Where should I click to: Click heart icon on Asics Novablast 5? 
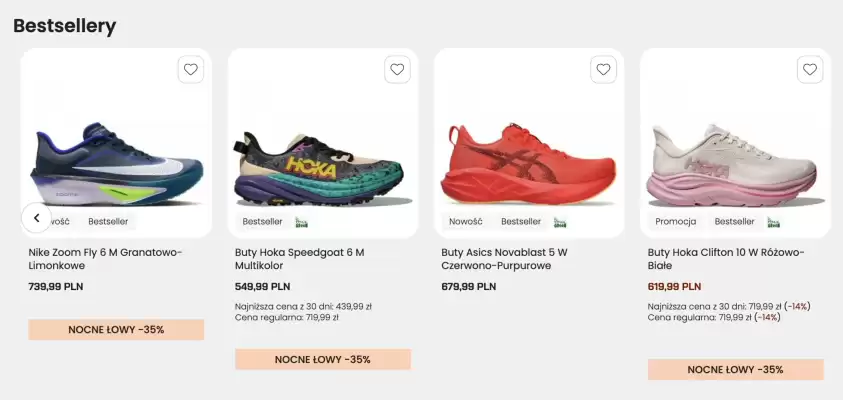click(603, 70)
